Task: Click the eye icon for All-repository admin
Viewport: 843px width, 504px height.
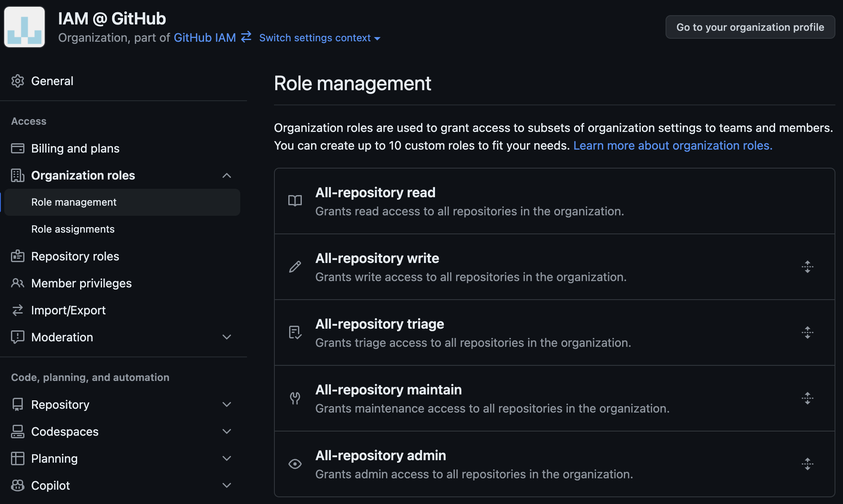Action: (x=295, y=464)
